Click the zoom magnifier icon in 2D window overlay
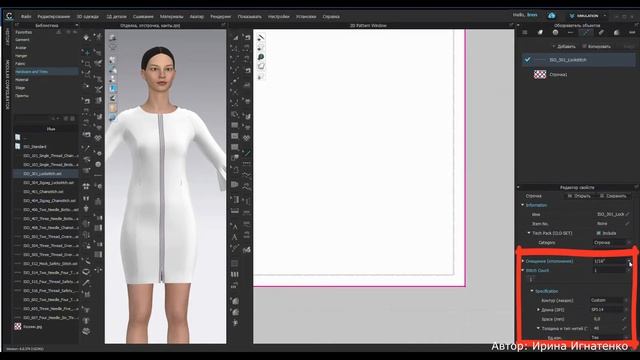Image resolution: width=640 pixels, height=360 pixels. tap(261, 57)
